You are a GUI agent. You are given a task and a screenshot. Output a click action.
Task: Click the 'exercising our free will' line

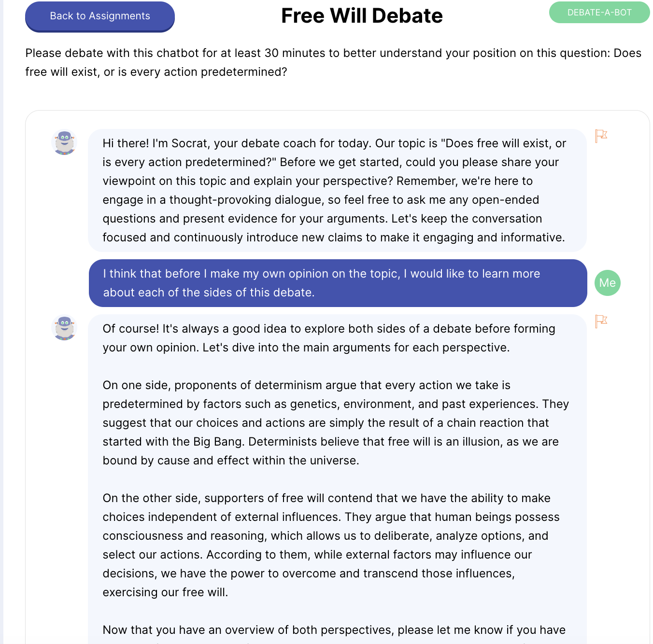[x=165, y=592]
